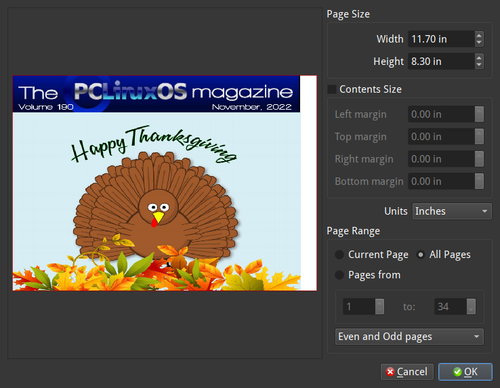
Task: Click the Right margin value field
Action: click(441, 159)
